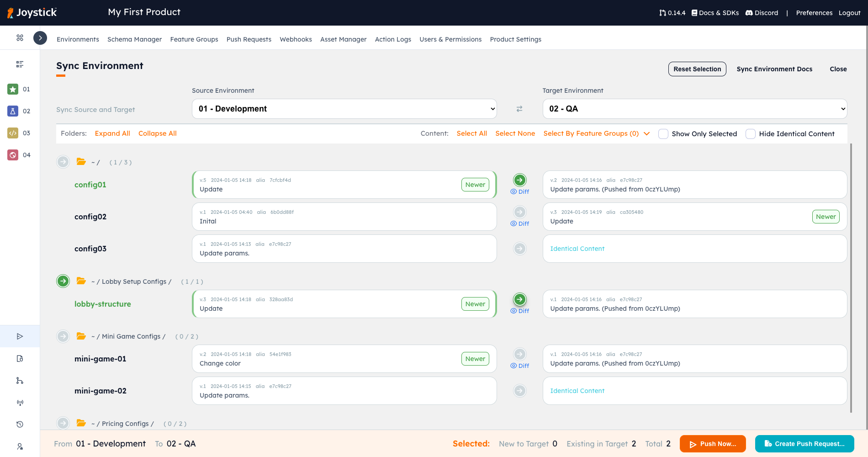Expand sidebar with the chevron arrow button
The height and width of the screenshot is (457, 868).
[40, 38]
